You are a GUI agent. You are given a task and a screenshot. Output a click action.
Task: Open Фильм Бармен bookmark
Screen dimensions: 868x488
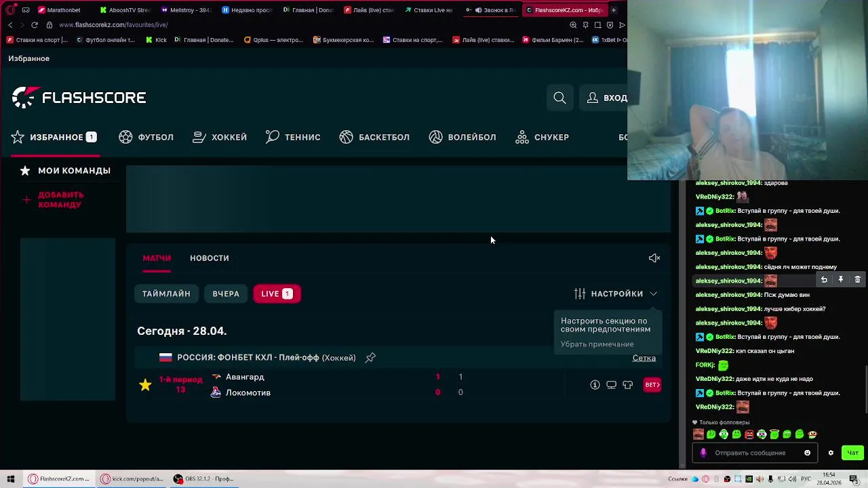[553, 40]
